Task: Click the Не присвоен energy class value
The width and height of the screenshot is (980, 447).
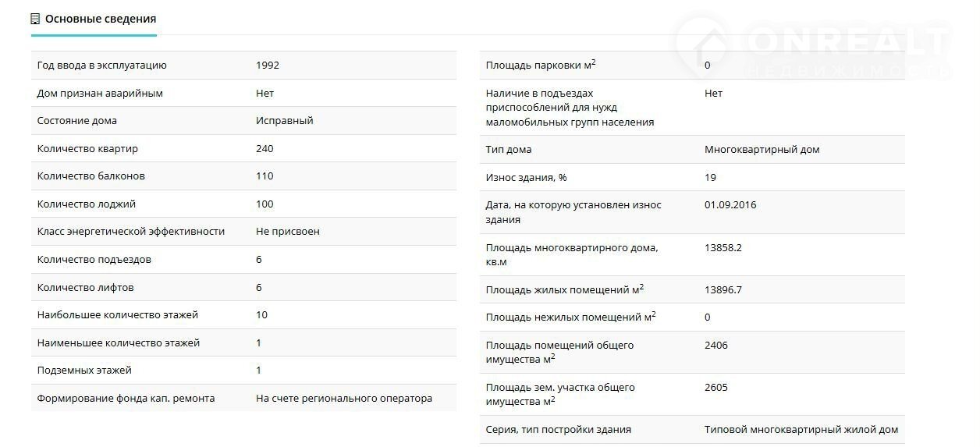Action: (287, 232)
